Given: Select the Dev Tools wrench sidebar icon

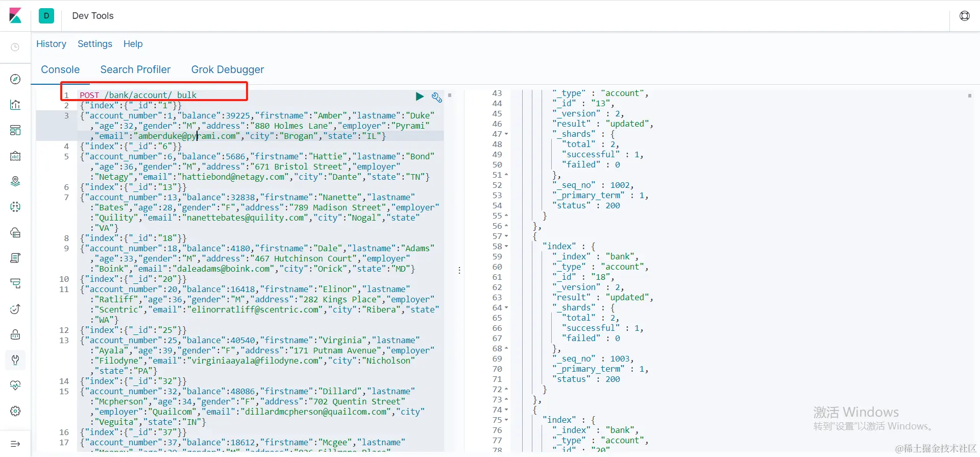Looking at the screenshot, I should [15, 360].
